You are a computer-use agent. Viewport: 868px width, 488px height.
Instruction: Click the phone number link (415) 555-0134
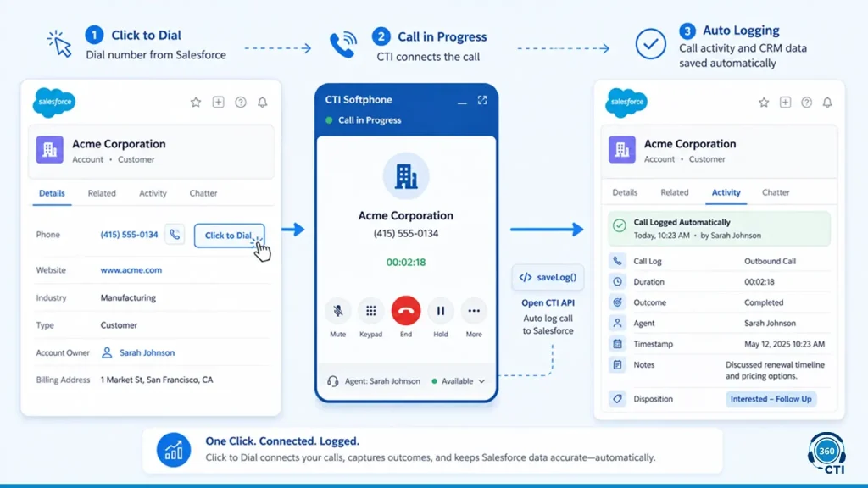pos(129,235)
